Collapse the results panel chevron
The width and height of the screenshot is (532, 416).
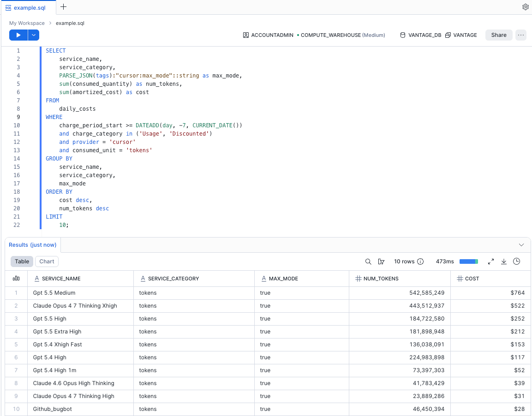[x=521, y=245]
